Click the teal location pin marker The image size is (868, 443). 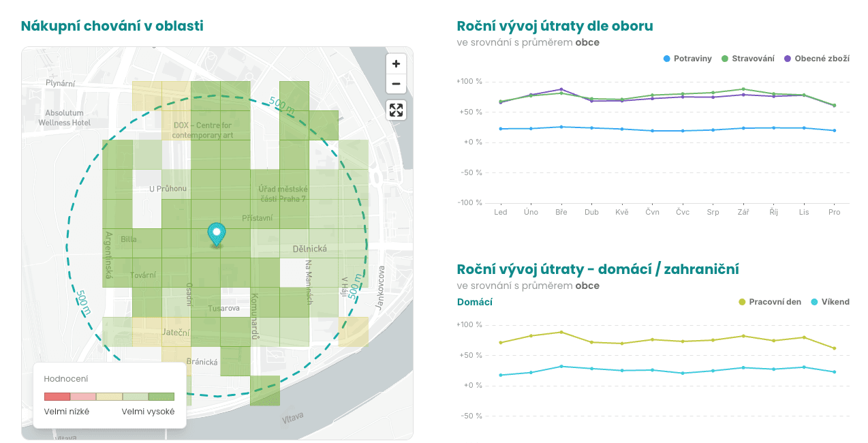217,234
